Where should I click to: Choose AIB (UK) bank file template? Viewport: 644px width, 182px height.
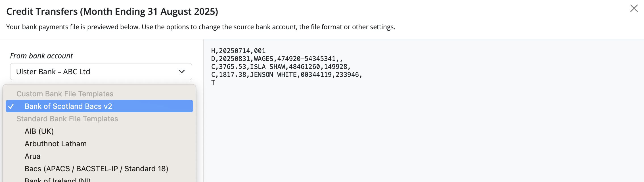(39, 131)
